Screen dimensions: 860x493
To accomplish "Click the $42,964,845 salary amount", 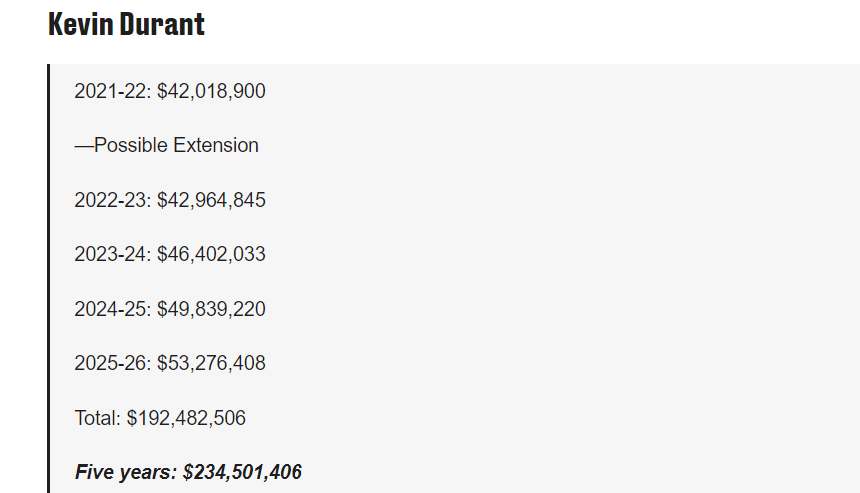I will [211, 200].
